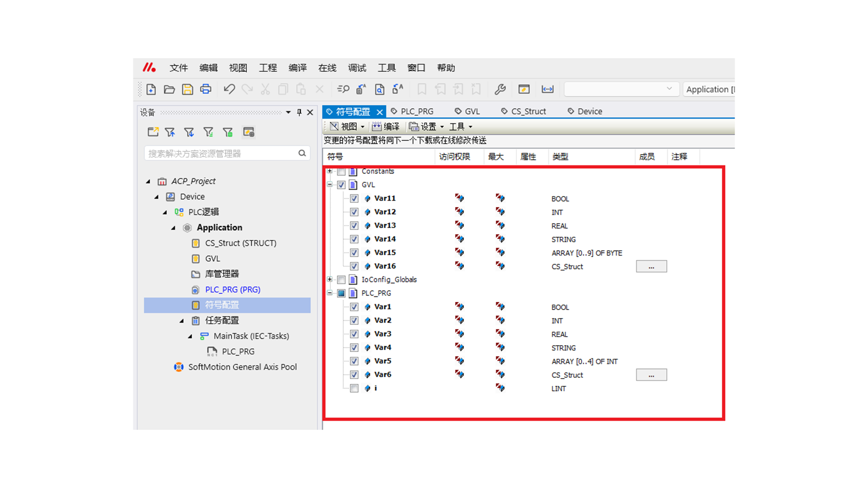
Task: Click the document preview toolbar icon
Action: click(x=380, y=89)
